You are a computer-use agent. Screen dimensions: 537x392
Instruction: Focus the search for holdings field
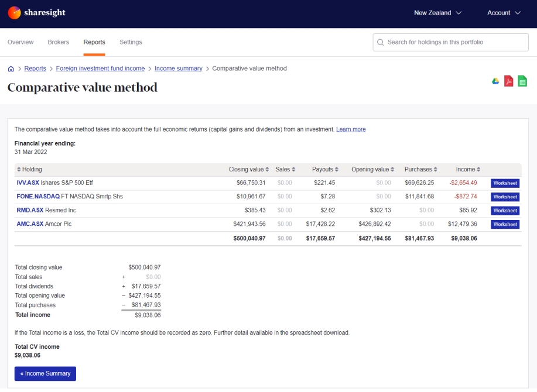[x=450, y=42]
